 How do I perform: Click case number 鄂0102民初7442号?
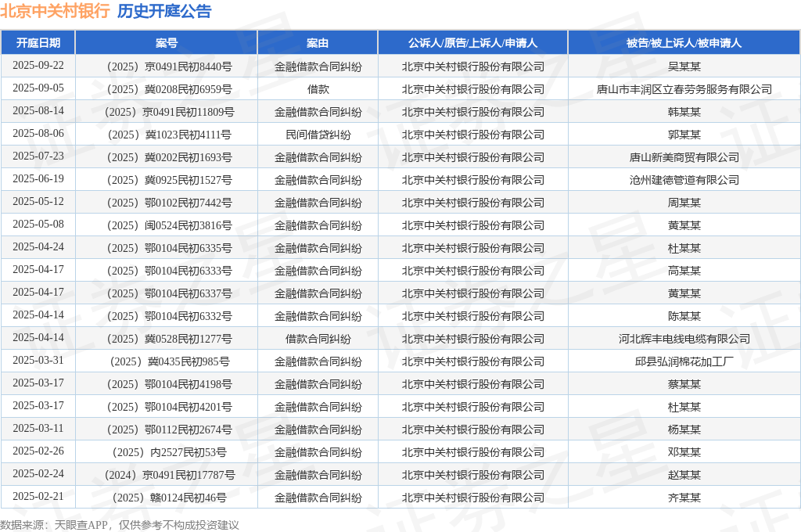coord(169,203)
